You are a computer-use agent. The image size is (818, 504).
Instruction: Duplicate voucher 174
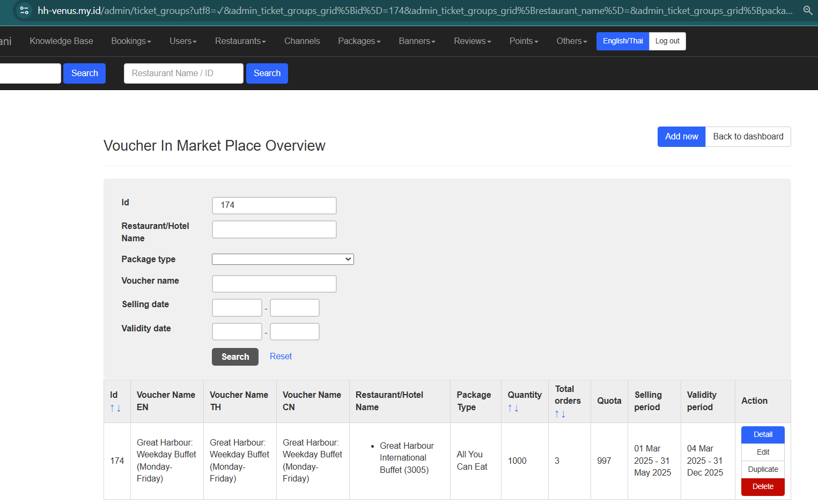click(x=762, y=470)
